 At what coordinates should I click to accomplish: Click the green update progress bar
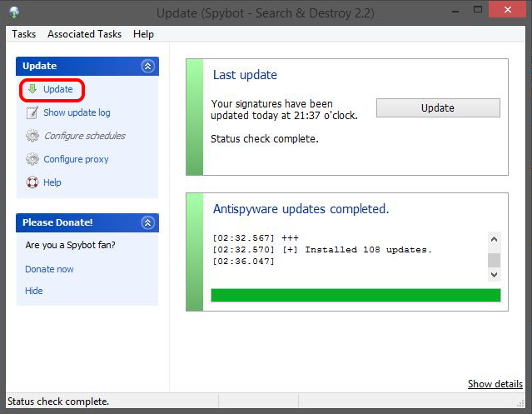click(355, 295)
